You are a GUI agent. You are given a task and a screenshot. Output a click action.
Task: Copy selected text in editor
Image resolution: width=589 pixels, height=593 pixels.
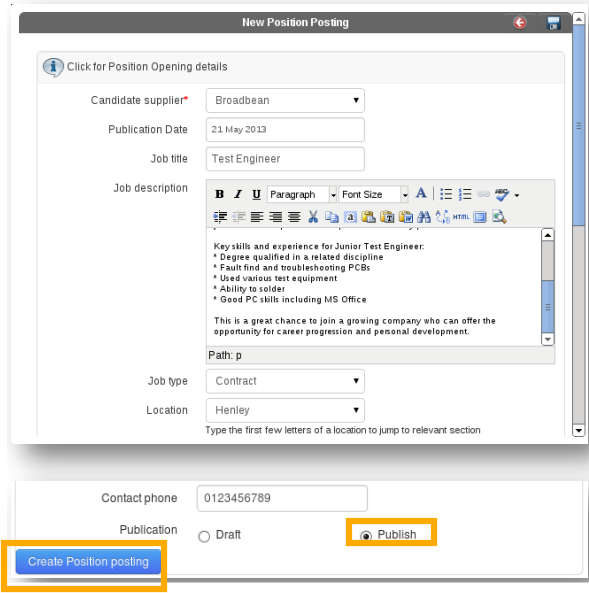click(332, 217)
